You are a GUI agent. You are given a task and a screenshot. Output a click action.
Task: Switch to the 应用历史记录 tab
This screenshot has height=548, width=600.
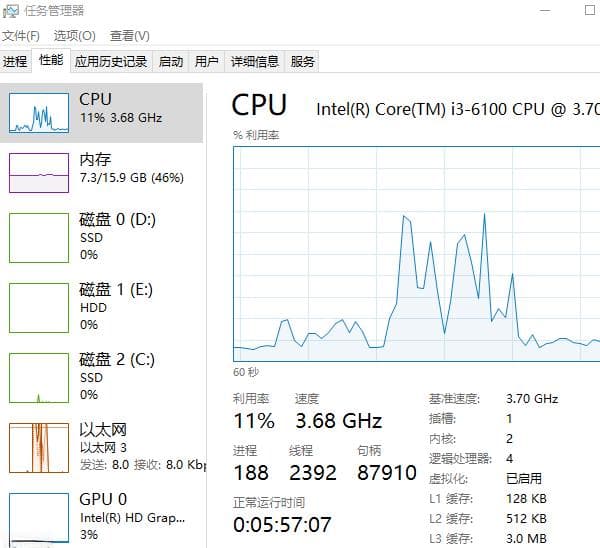tap(111, 61)
